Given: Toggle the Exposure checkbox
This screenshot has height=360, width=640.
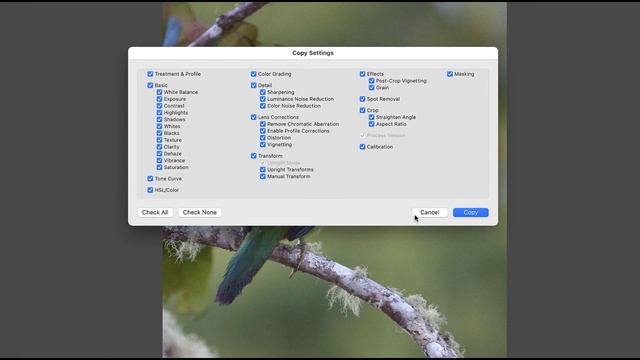Looking at the screenshot, I should coord(159,99).
